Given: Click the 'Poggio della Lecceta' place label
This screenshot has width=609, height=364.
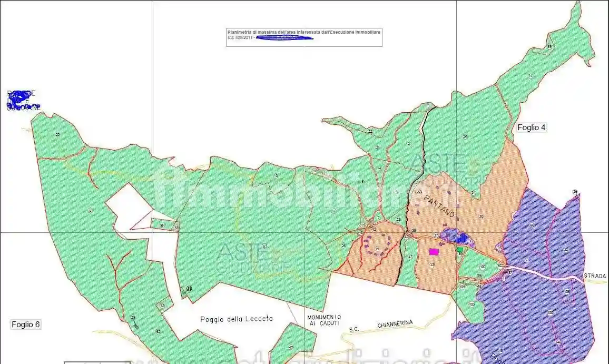Looking at the screenshot, I should pyautogui.click(x=229, y=319).
